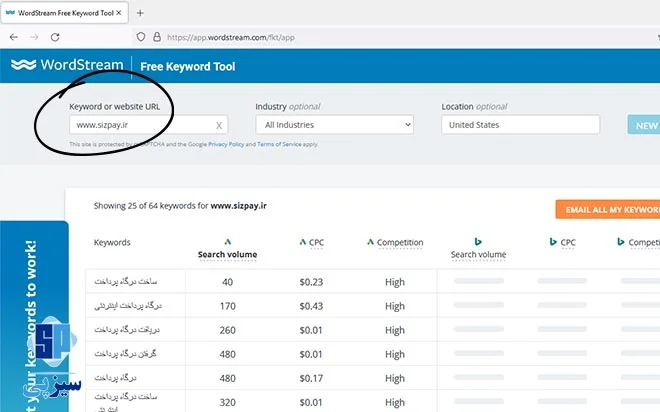Click the keyword in the 40 volume row
Image resolution: width=660 pixels, height=412 pixels.
pyautogui.click(x=125, y=282)
